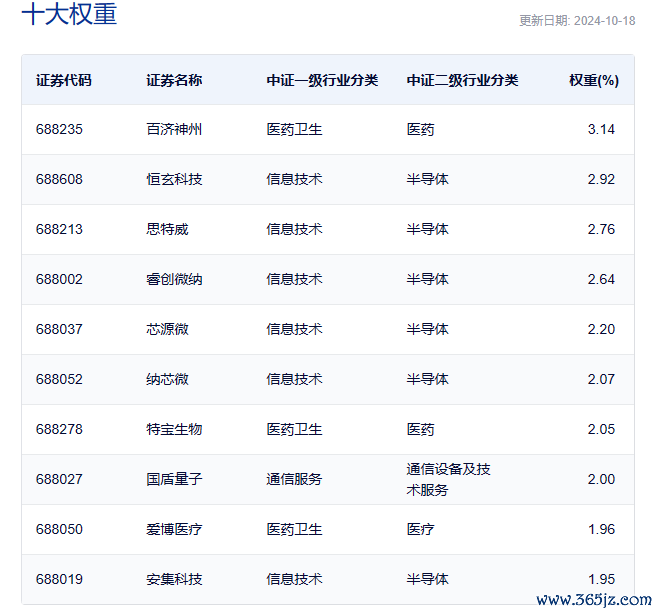Select weight value 2.92

601,179
